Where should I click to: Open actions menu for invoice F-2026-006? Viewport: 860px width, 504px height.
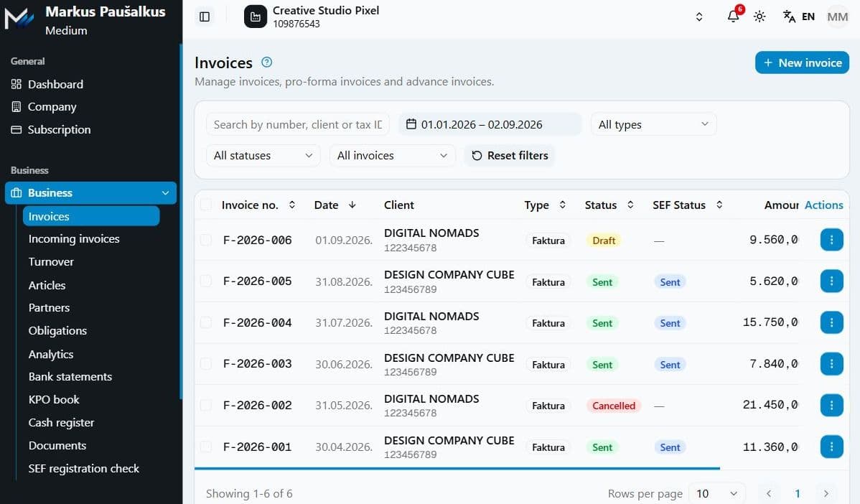click(x=831, y=240)
